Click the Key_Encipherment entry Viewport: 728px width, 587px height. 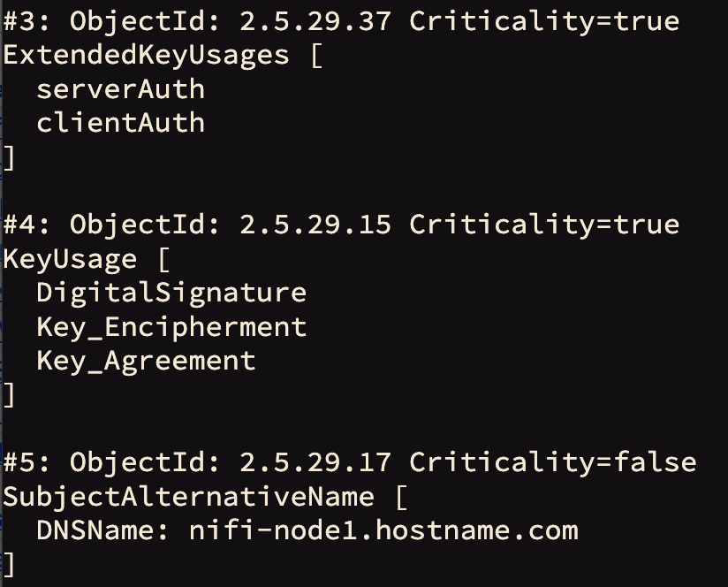point(171,327)
